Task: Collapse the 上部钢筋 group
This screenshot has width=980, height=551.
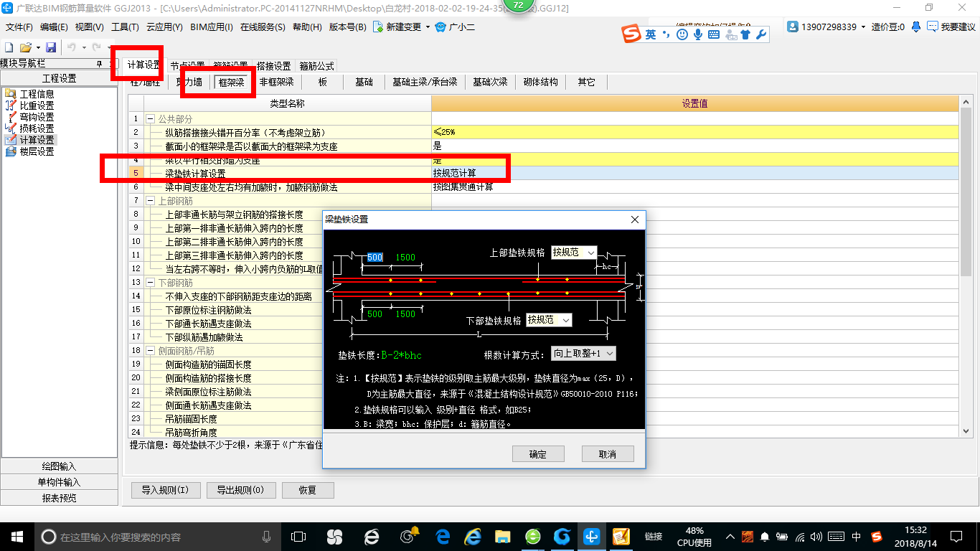Action: [150, 201]
